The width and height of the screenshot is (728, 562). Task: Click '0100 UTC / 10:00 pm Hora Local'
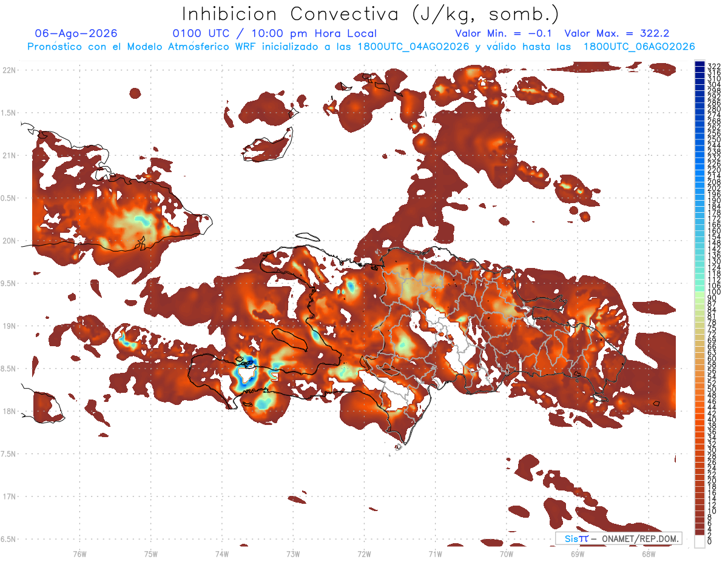275,33
